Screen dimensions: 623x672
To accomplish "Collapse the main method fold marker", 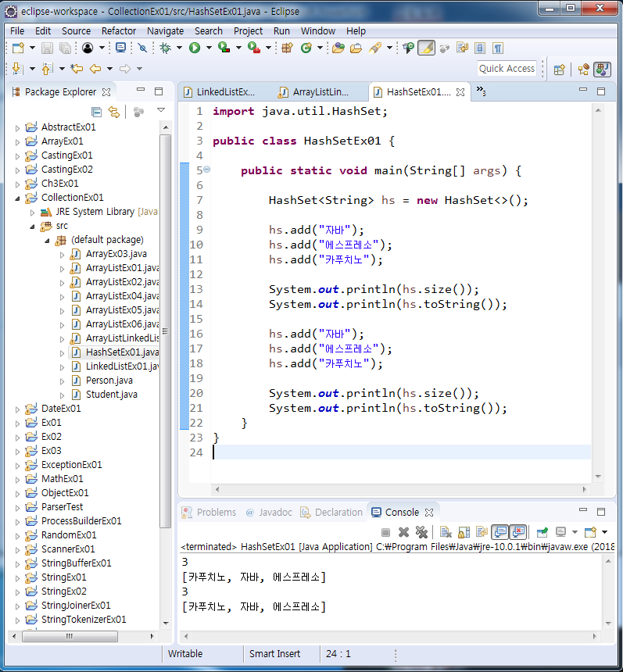I will (206, 170).
